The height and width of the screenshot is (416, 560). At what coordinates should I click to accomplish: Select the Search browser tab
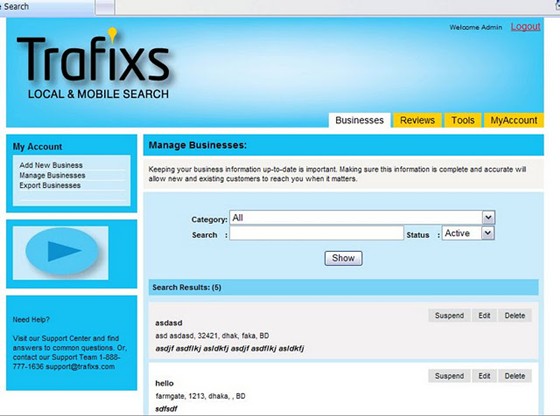pos(46,7)
